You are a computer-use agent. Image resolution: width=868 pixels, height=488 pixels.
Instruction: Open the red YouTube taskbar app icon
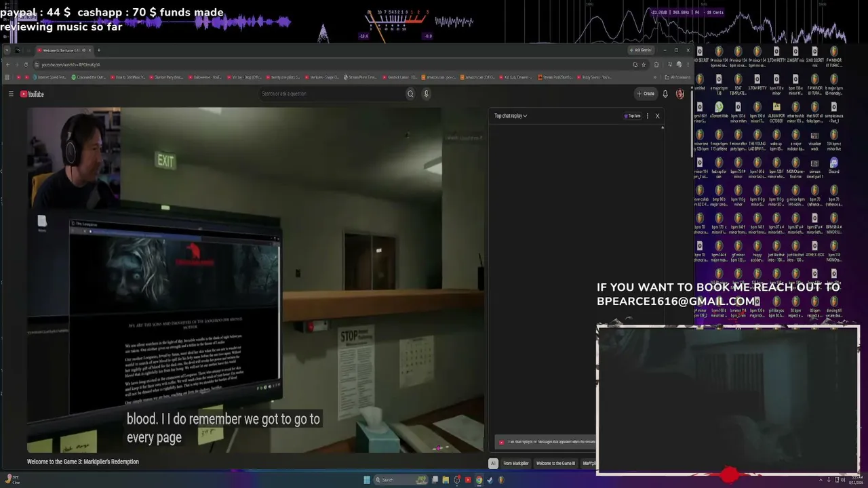pyautogui.click(x=468, y=480)
